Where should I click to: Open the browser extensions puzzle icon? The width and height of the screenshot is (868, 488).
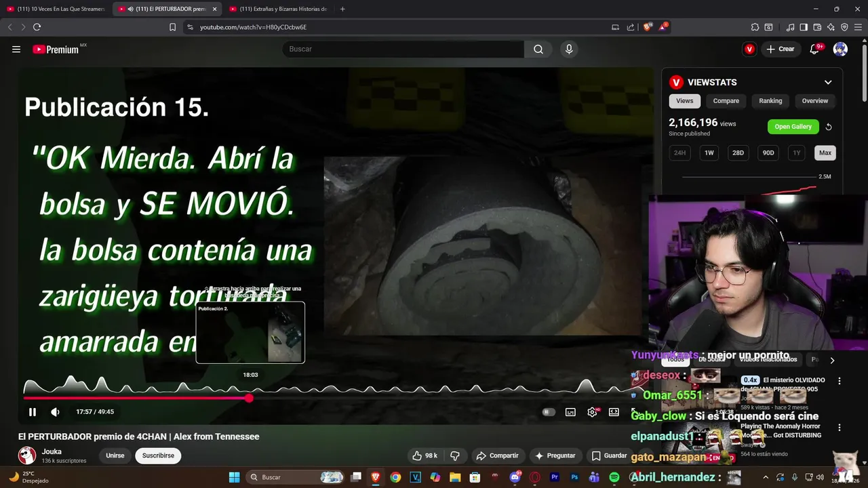(755, 27)
